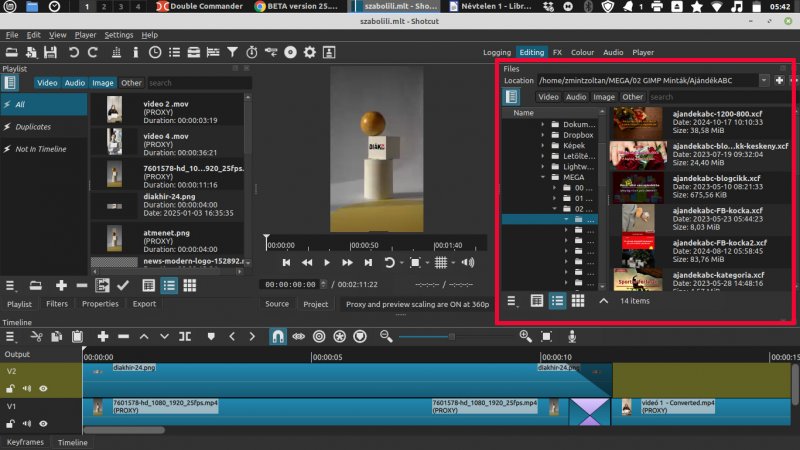The height and width of the screenshot is (450, 800).
Task: Toggle timeline Snap magnet button
Action: pos(277,337)
